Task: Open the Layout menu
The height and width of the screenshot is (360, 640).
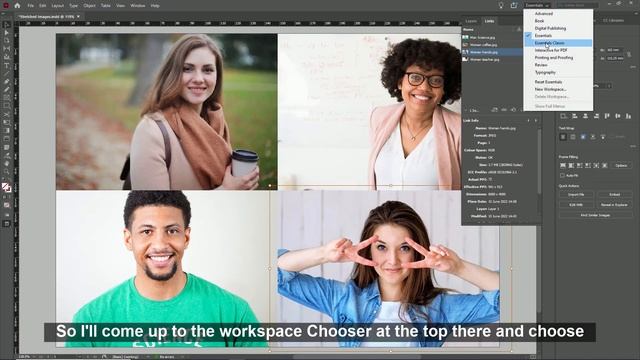Action: click(58, 6)
